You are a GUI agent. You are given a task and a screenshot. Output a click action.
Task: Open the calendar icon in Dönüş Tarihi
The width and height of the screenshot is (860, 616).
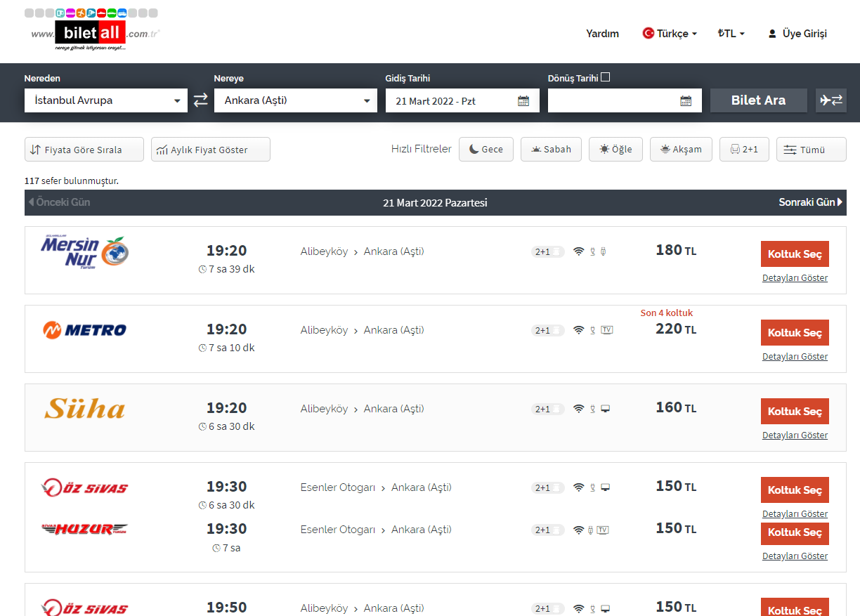point(686,100)
